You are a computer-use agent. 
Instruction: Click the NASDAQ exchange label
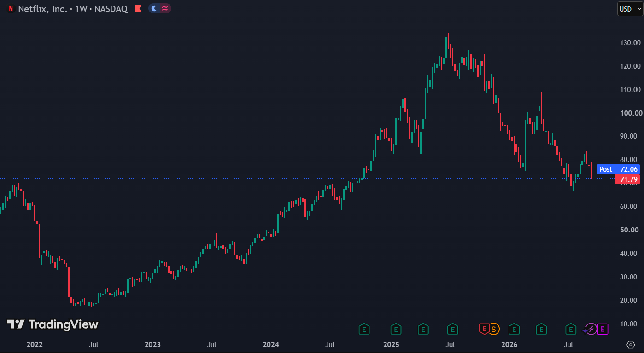tap(111, 9)
